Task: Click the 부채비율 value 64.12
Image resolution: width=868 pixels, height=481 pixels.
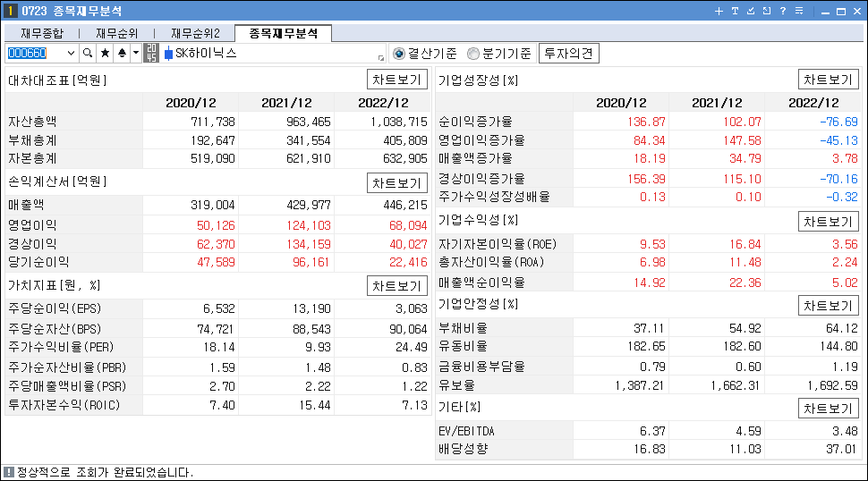Action: [x=841, y=328]
